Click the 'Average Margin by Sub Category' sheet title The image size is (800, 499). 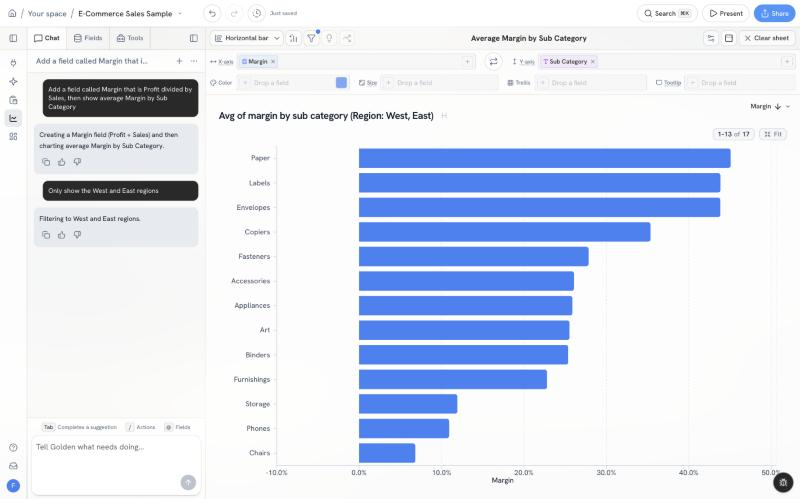[529, 38]
